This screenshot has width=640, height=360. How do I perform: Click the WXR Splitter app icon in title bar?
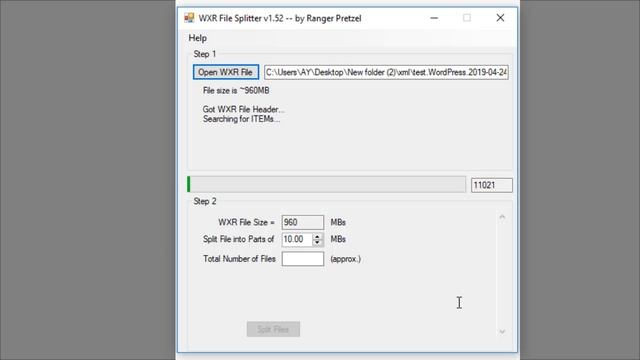pos(189,18)
